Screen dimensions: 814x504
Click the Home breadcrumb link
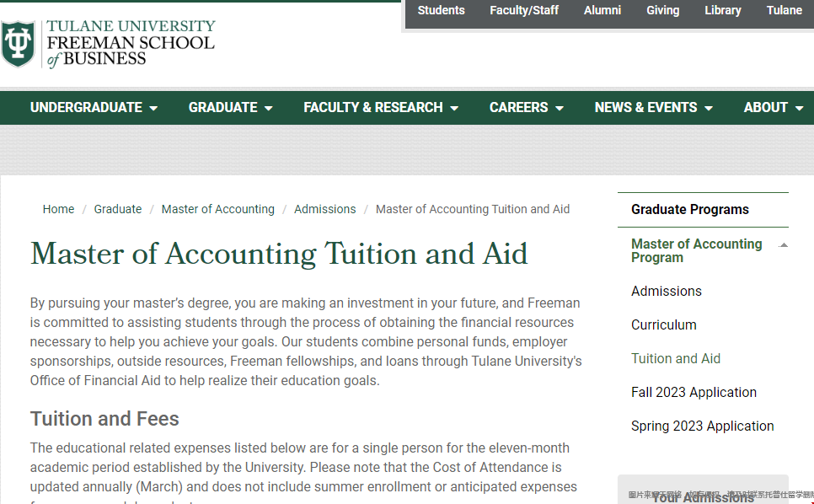click(x=58, y=209)
